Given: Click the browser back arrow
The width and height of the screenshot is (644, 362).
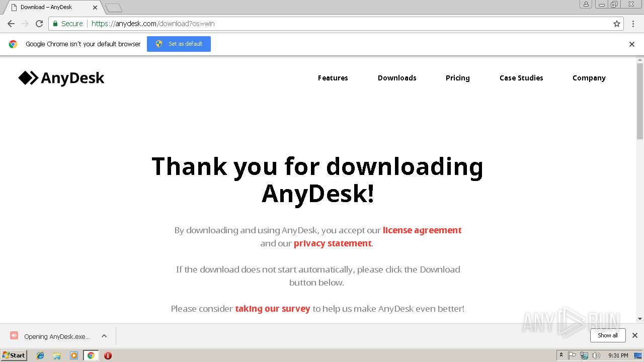Looking at the screenshot, I should tap(11, 24).
